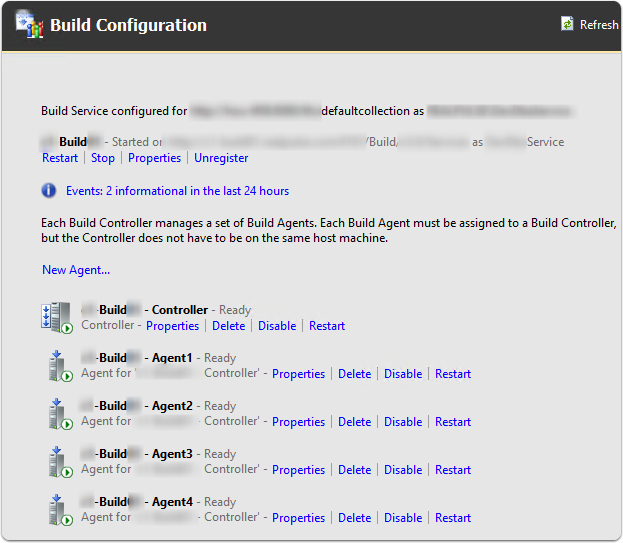Restart the build service
Viewport: 623px width, 543px height.
60,158
